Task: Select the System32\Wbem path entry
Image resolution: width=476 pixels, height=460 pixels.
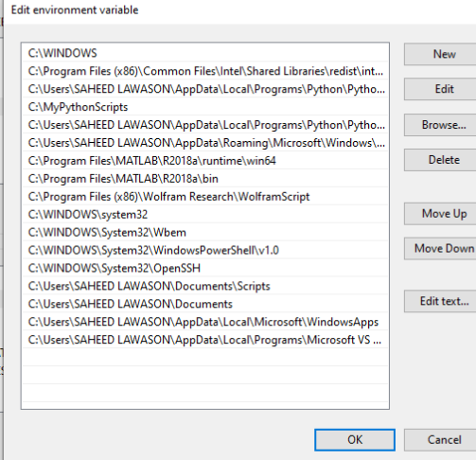Action: pos(205,233)
